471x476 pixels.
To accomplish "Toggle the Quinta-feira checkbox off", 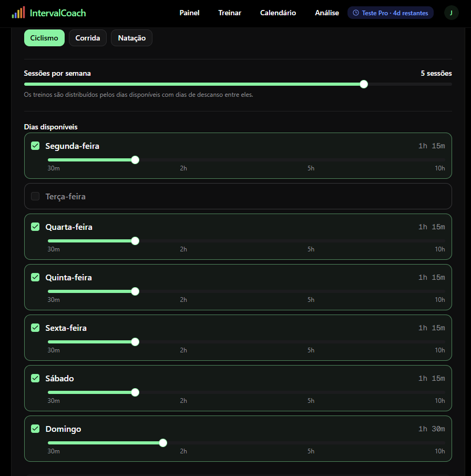I will [x=35, y=277].
